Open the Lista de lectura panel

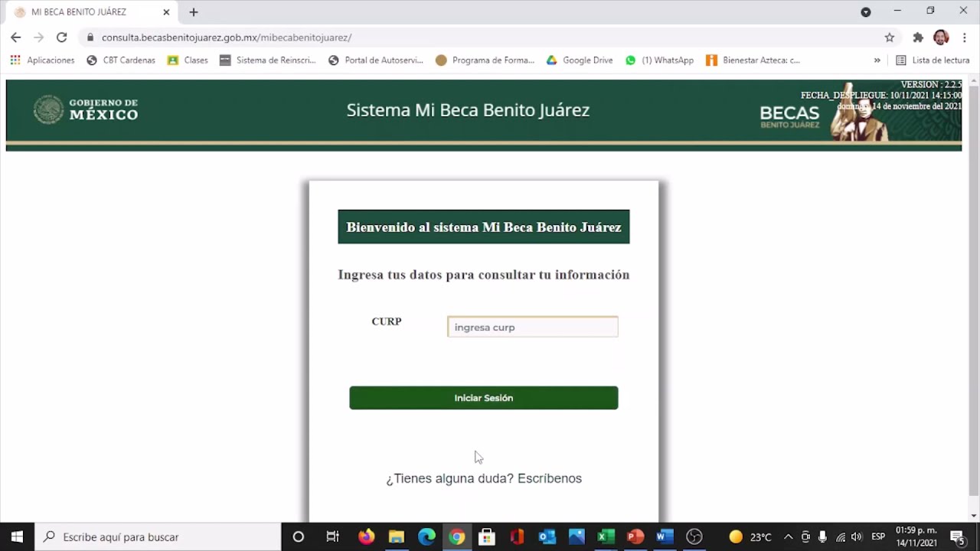[933, 60]
